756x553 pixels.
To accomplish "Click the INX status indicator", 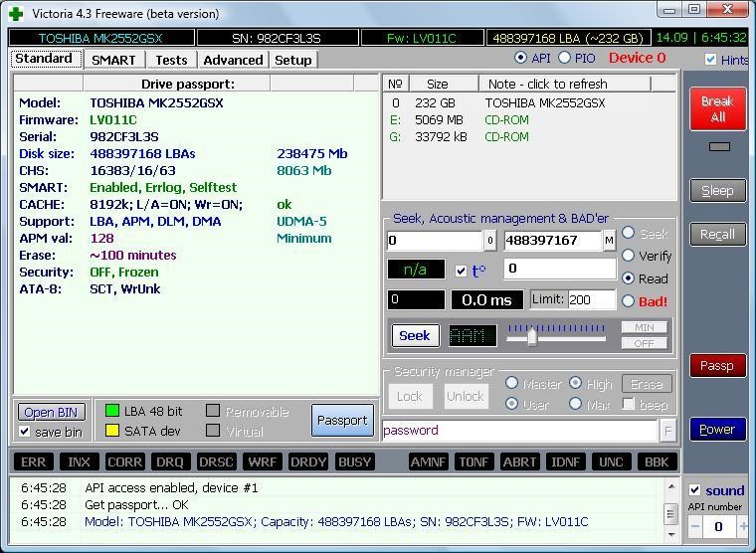I will pyautogui.click(x=79, y=461).
